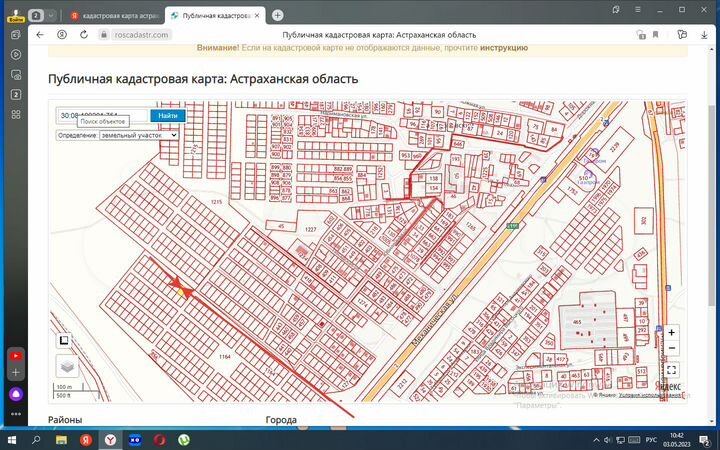Go back to the previous page
This screenshot has height=450, width=720.
tap(40, 34)
